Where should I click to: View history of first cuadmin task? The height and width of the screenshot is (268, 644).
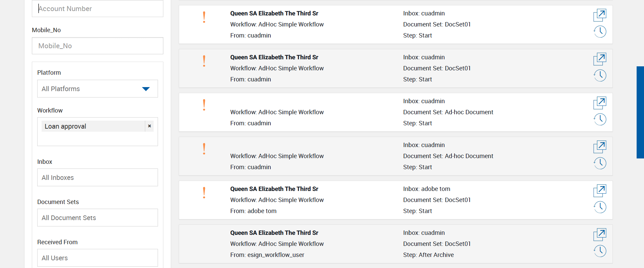[600, 32]
